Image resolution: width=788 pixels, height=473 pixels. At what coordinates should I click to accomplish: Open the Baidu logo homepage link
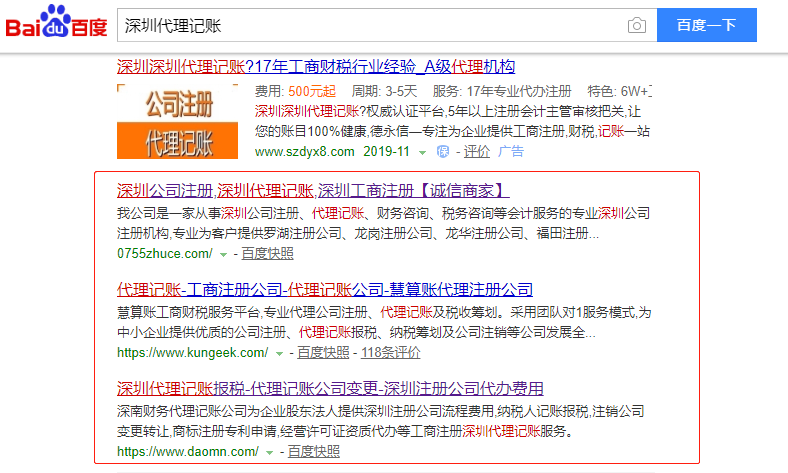(x=56, y=22)
